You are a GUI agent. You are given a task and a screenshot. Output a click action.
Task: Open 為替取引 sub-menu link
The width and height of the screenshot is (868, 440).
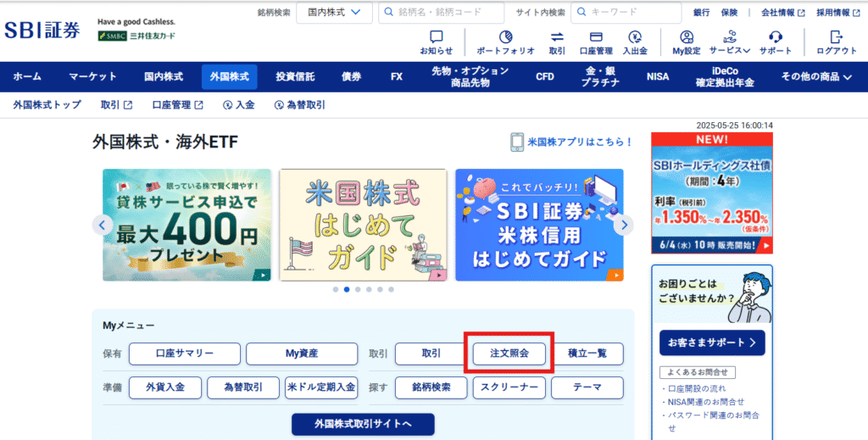[x=299, y=104]
